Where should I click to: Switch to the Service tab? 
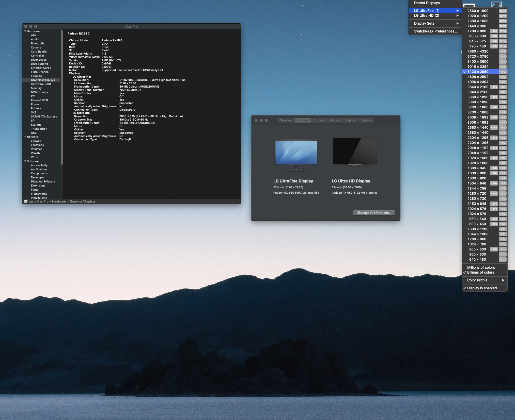point(366,121)
